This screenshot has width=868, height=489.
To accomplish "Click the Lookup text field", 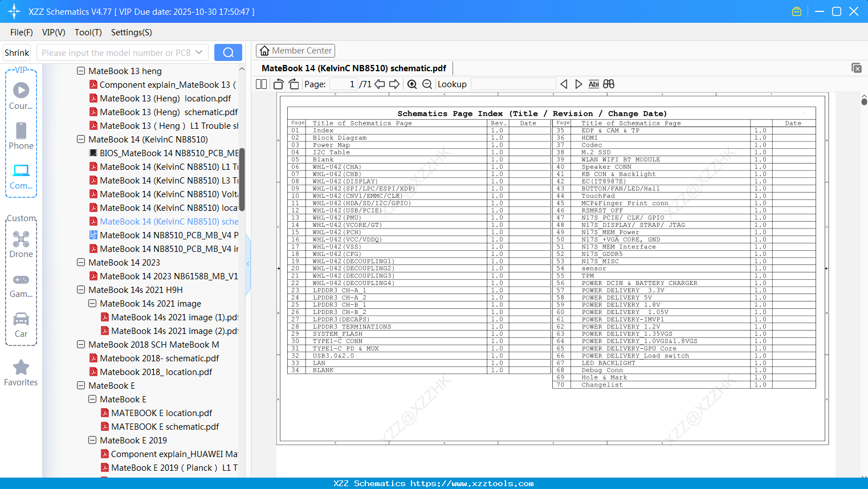I will click(x=514, y=84).
